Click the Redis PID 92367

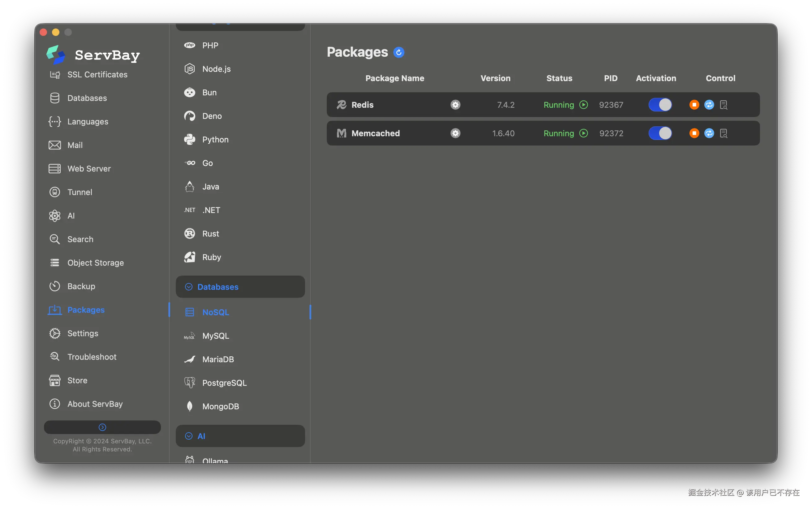611,105
